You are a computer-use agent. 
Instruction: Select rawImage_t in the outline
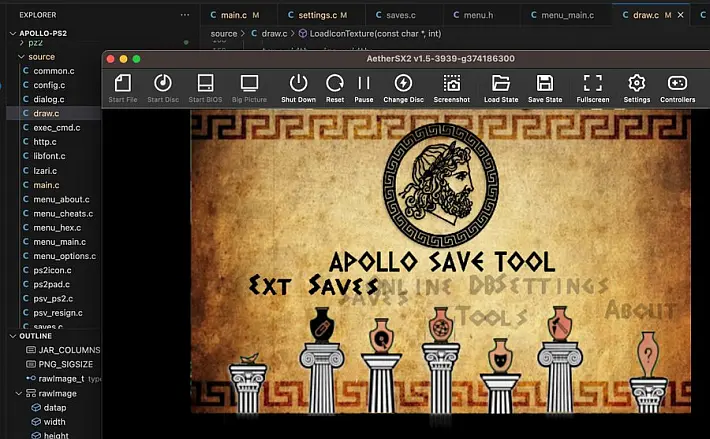(x=63, y=379)
